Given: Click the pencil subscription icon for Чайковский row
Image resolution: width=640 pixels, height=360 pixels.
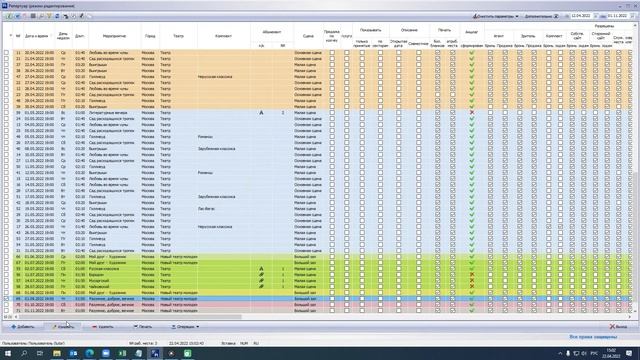Looking at the screenshot, I should 261,287.
